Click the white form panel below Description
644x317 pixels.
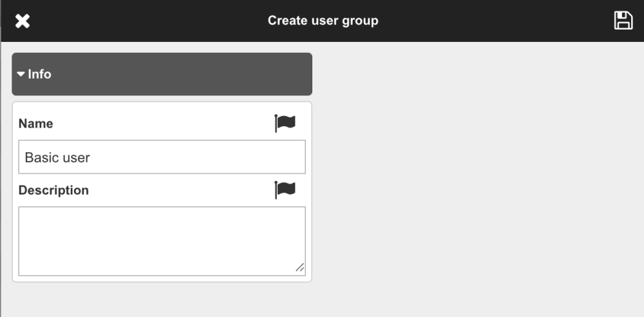tap(161, 279)
